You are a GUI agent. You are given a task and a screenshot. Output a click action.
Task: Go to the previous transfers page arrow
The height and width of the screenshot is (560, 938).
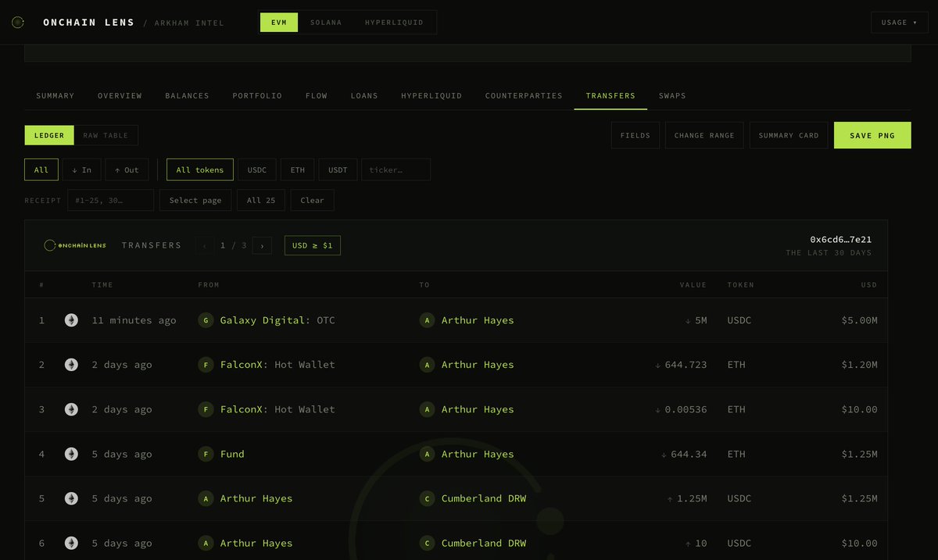click(205, 245)
